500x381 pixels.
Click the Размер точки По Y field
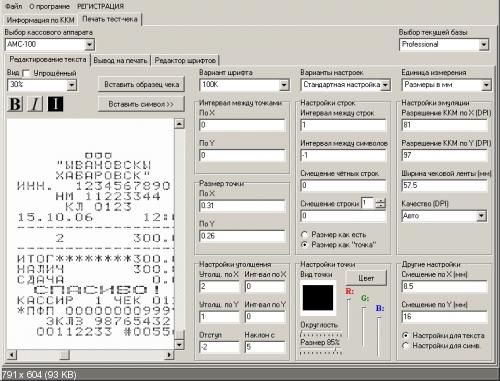pyautogui.click(x=242, y=236)
